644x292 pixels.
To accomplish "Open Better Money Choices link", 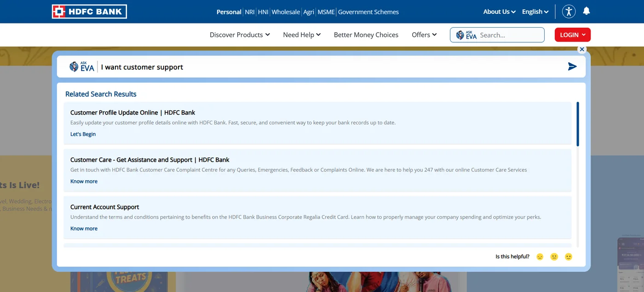I will [x=366, y=35].
